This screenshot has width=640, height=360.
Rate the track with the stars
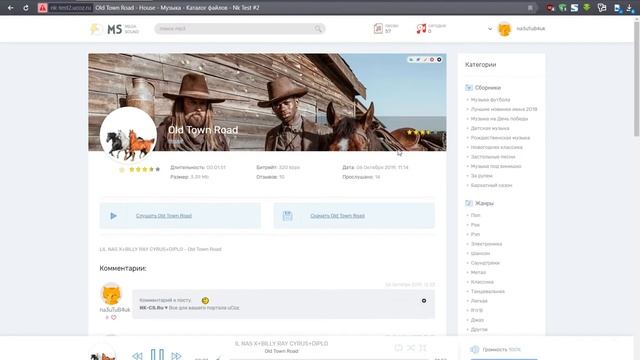(x=144, y=169)
